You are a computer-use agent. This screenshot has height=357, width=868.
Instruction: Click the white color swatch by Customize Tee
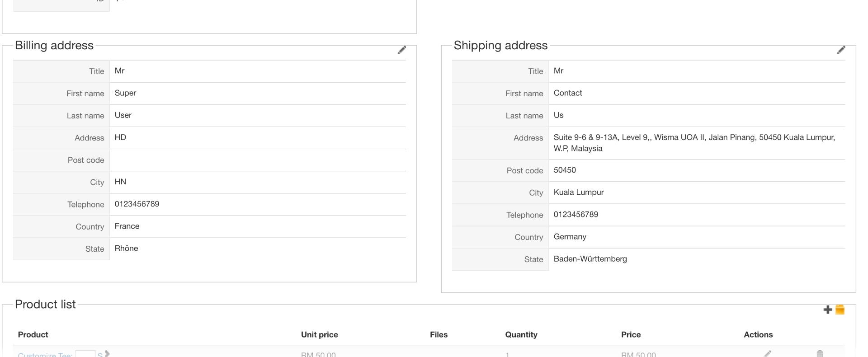(x=85, y=354)
